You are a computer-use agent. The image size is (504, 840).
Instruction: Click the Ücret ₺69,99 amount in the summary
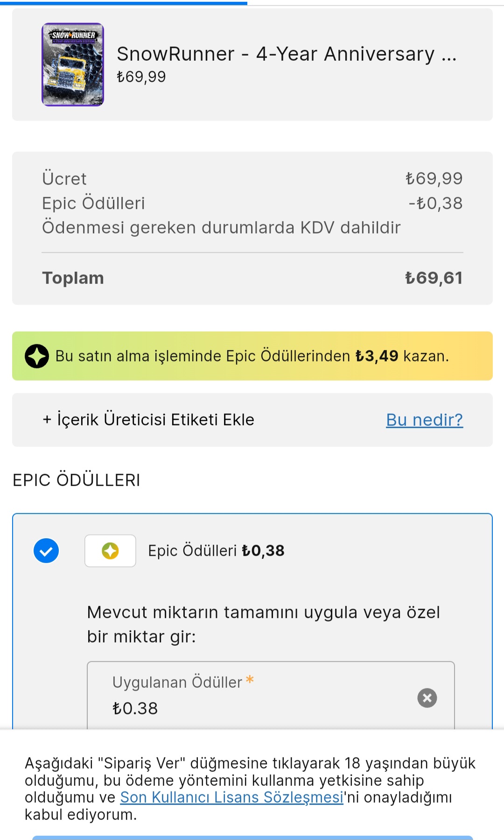pos(434,178)
